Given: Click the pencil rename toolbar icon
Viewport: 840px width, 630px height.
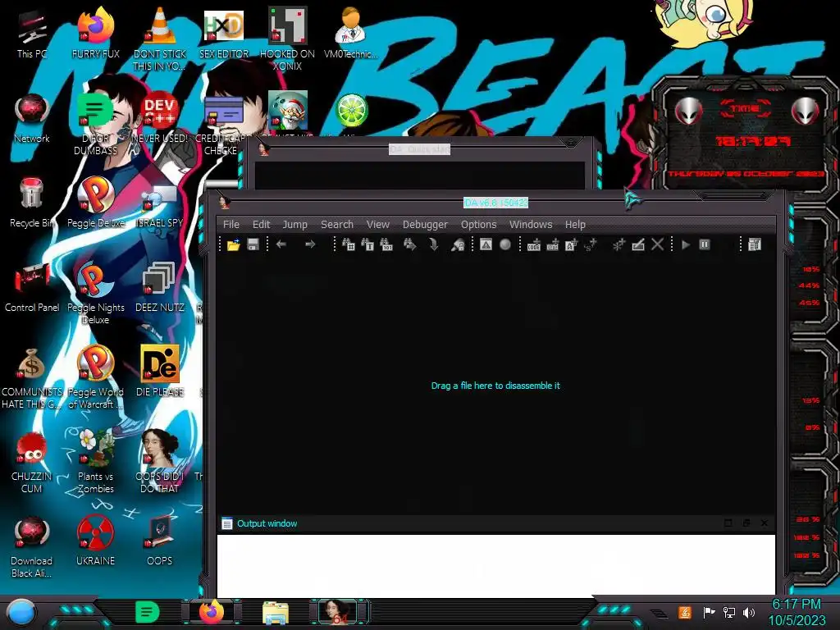Looking at the screenshot, I should click(638, 244).
